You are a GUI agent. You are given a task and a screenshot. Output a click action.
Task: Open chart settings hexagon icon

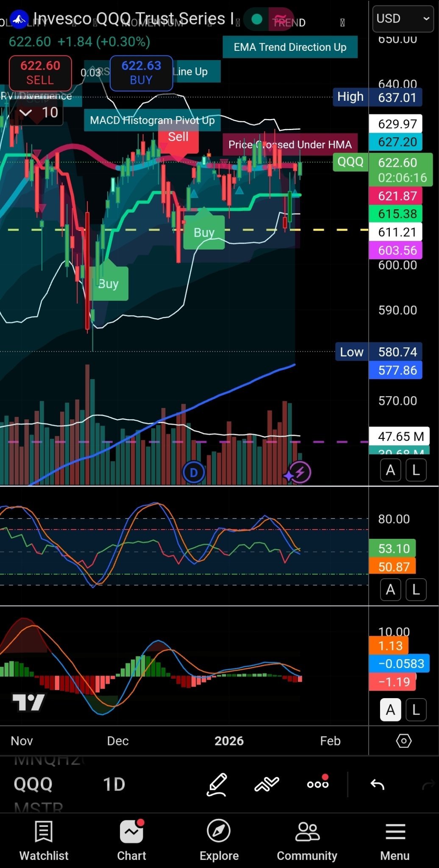pyautogui.click(x=403, y=741)
